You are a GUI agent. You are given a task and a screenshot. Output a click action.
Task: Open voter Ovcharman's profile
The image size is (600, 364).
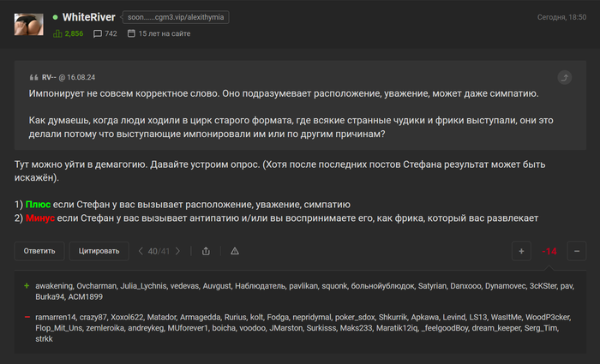point(96,286)
